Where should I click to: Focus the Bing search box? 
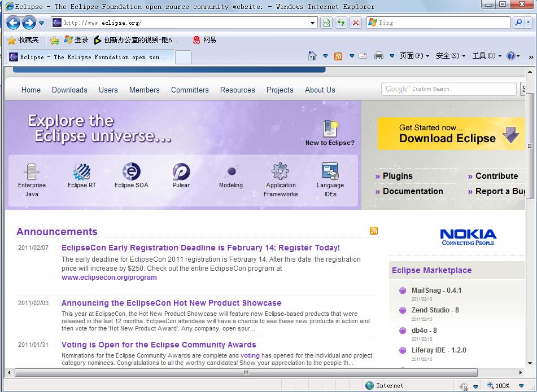439,23
